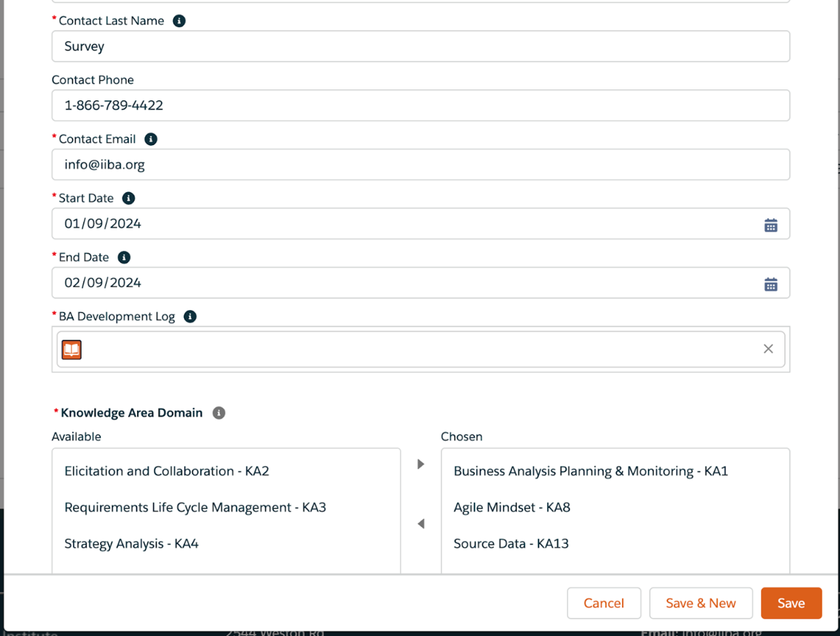The image size is (840, 636).
Task: Move selection to Available with left arrow
Action: click(421, 523)
